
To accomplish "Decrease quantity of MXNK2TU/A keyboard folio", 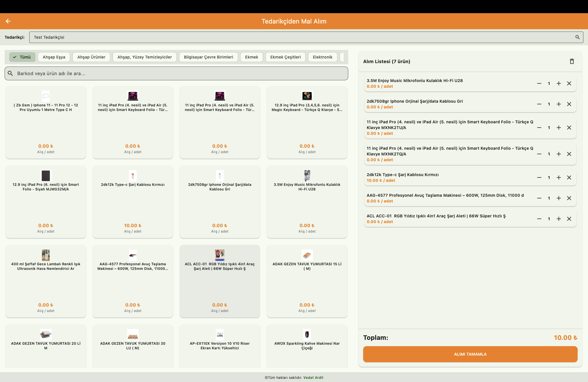I will tap(539, 128).
